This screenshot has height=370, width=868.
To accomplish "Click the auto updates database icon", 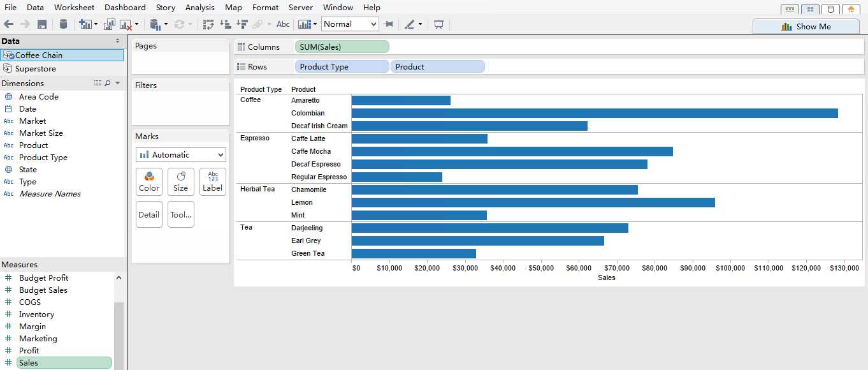I will [x=154, y=24].
